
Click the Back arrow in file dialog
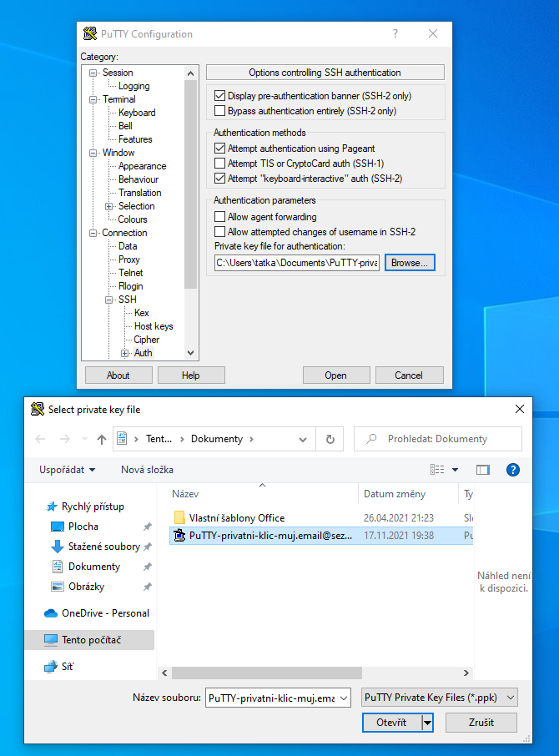tap(41, 439)
